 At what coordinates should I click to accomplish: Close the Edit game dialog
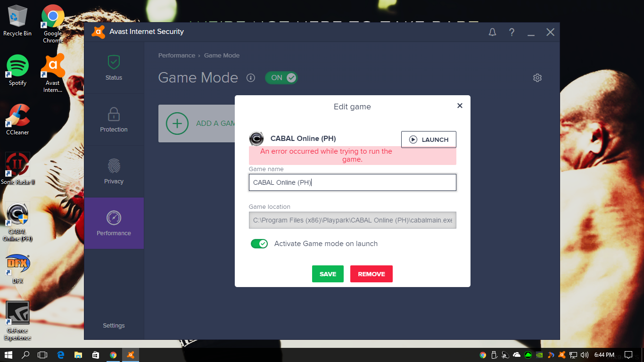pyautogui.click(x=460, y=106)
